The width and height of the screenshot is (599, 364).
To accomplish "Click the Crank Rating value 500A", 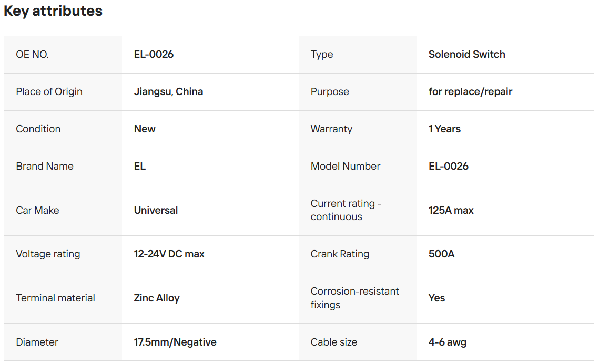I will coord(441,254).
